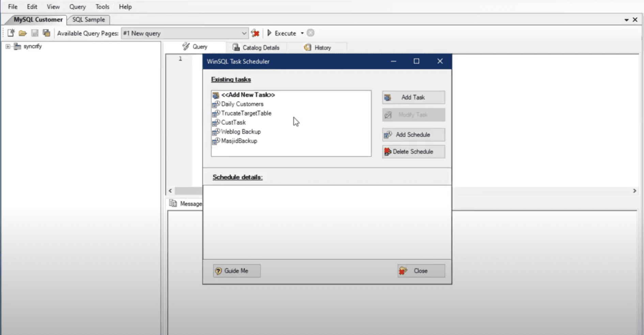The height and width of the screenshot is (335, 644).
Task: Select the syncrify database icon
Action: click(x=17, y=46)
